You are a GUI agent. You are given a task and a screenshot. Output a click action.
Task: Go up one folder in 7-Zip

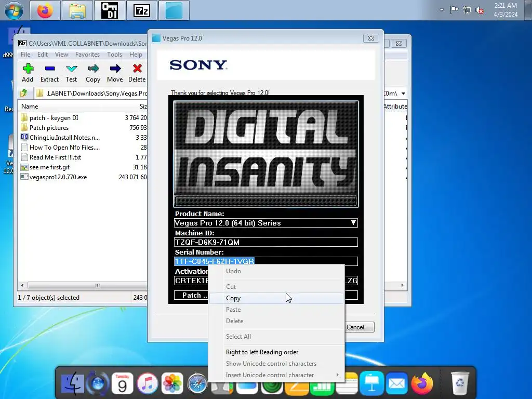click(24, 93)
